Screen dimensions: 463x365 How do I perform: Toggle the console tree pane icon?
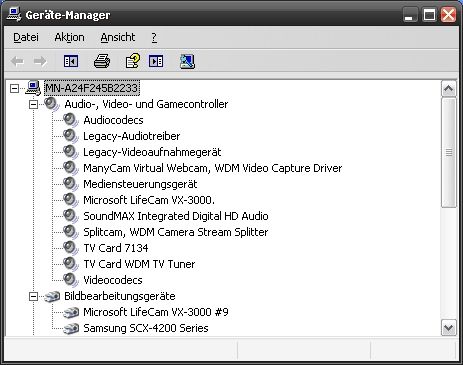click(x=71, y=61)
